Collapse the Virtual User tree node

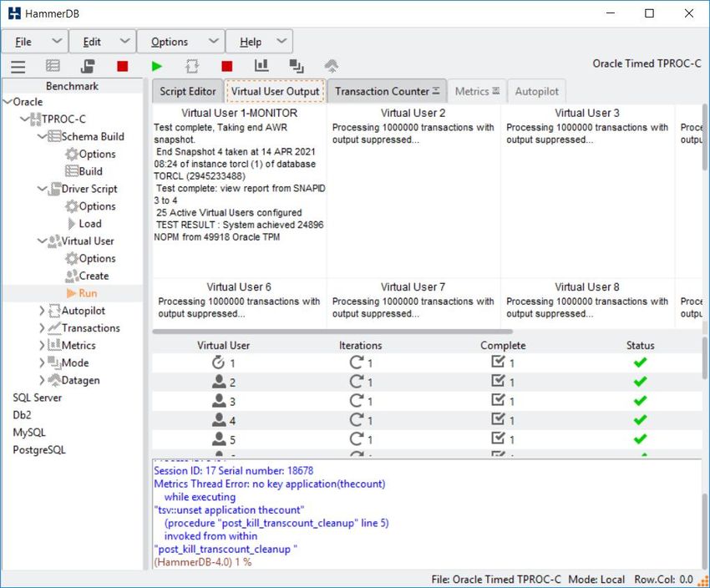point(42,241)
